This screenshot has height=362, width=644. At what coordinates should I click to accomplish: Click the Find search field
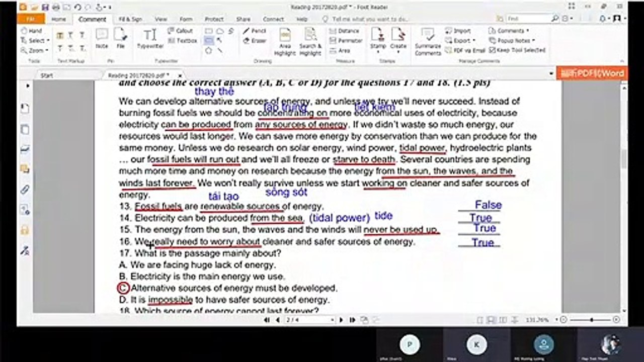[528, 19]
